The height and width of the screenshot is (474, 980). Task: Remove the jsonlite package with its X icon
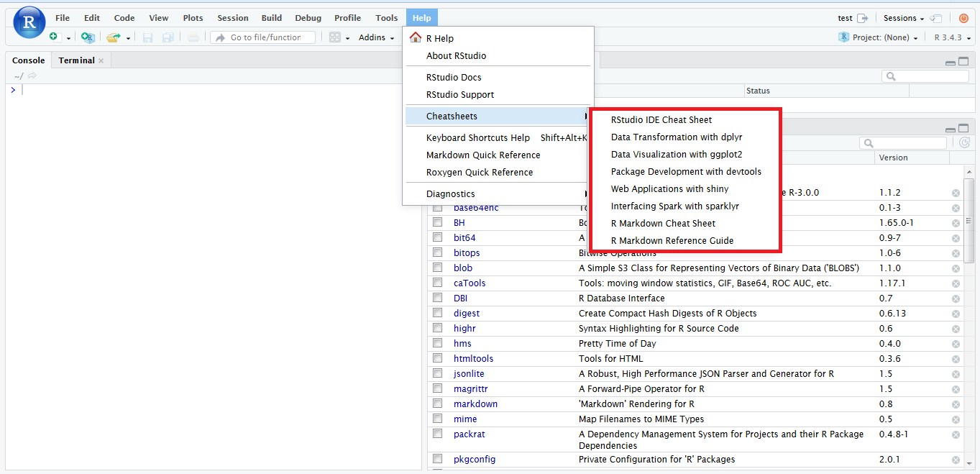coord(956,374)
